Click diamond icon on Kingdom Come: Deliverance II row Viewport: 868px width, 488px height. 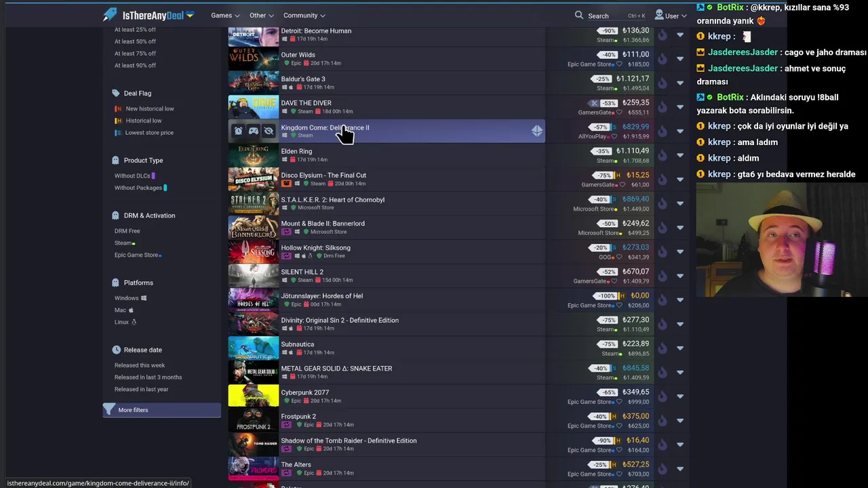[x=536, y=131]
